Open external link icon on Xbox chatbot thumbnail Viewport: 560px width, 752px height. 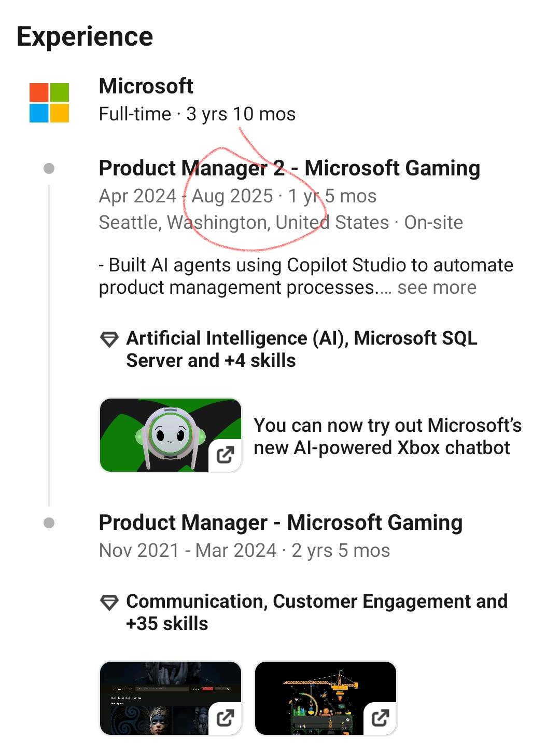tap(225, 455)
